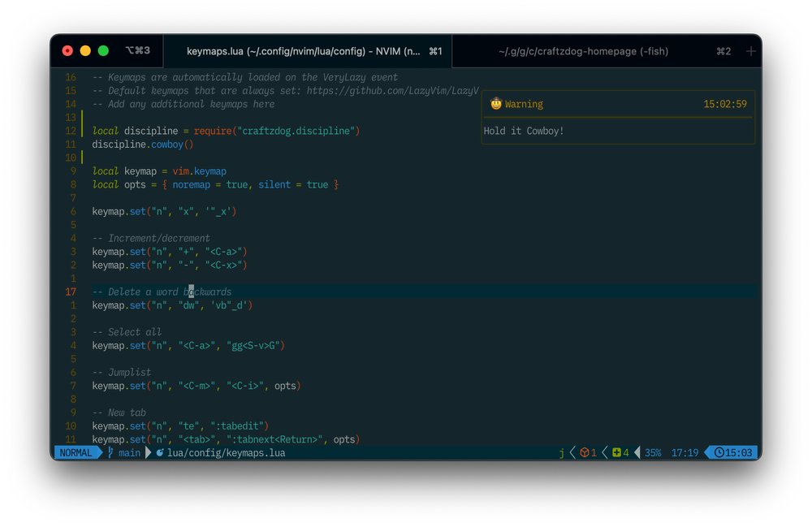Viewport: 812px width, 527px height.
Task: Click the orange diagnostics cube icon
Action: point(585,452)
